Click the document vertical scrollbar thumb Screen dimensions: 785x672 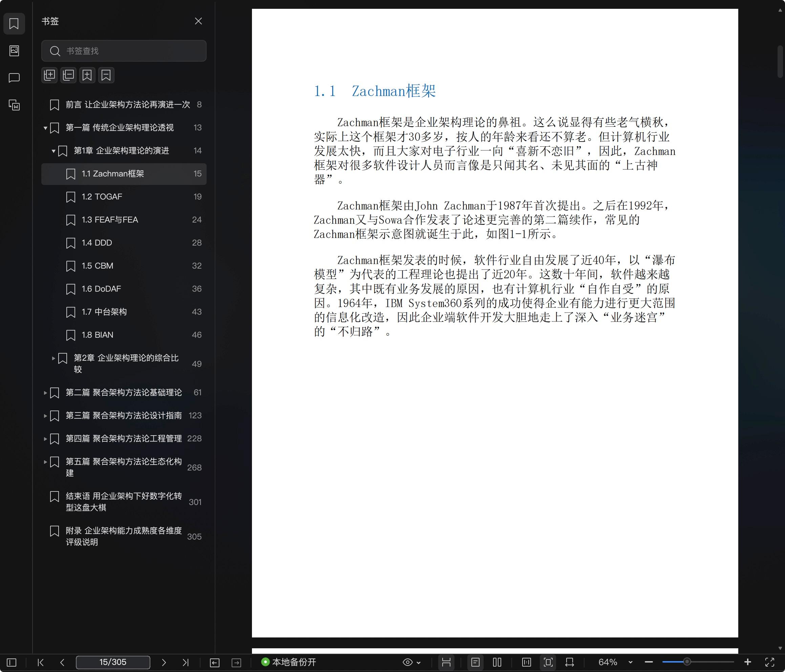[x=780, y=61]
